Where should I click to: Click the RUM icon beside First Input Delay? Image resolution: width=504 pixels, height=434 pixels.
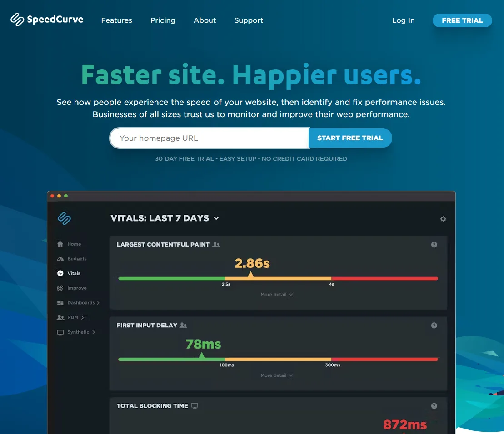[x=183, y=325]
